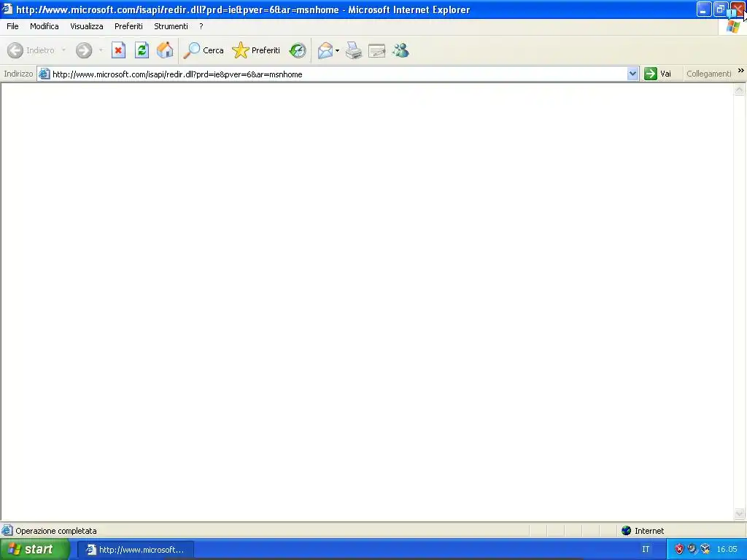The height and width of the screenshot is (560, 747).
Task: Expand back button history dropdown arrow
Action: (x=63, y=50)
